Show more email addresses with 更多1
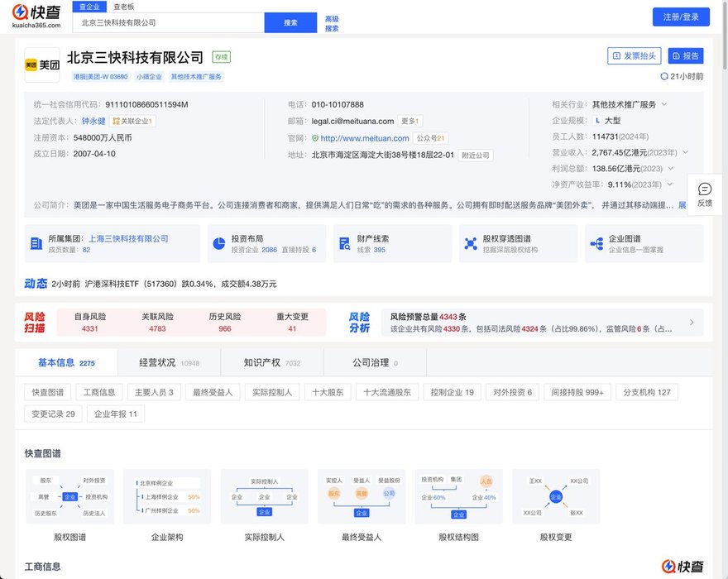The image size is (728, 579). tap(410, 122)
